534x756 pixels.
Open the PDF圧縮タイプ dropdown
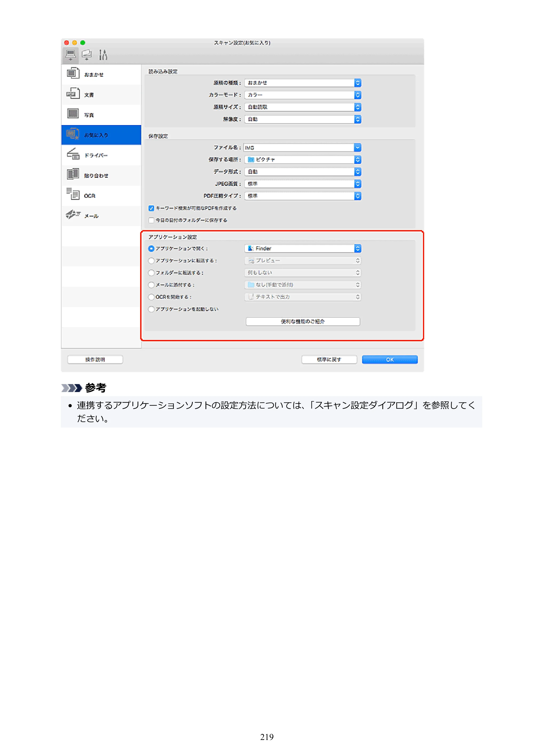coord(303,196)
